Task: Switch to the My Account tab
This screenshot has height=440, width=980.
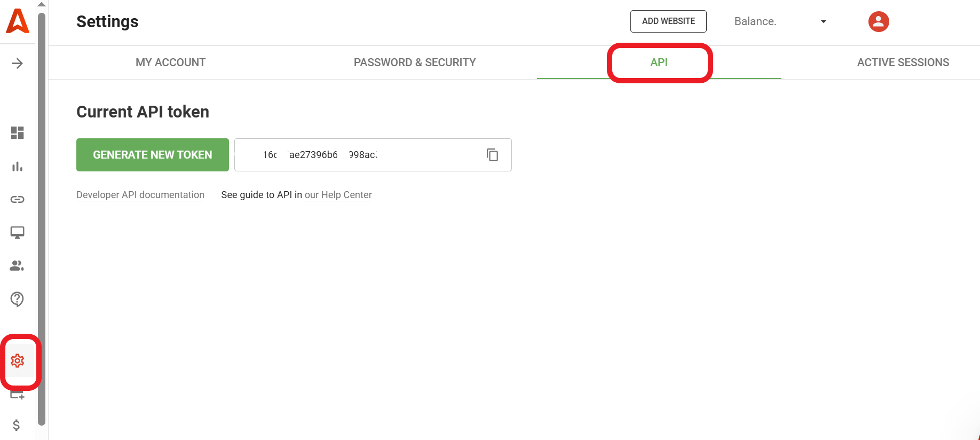Action: click(170, 62)
